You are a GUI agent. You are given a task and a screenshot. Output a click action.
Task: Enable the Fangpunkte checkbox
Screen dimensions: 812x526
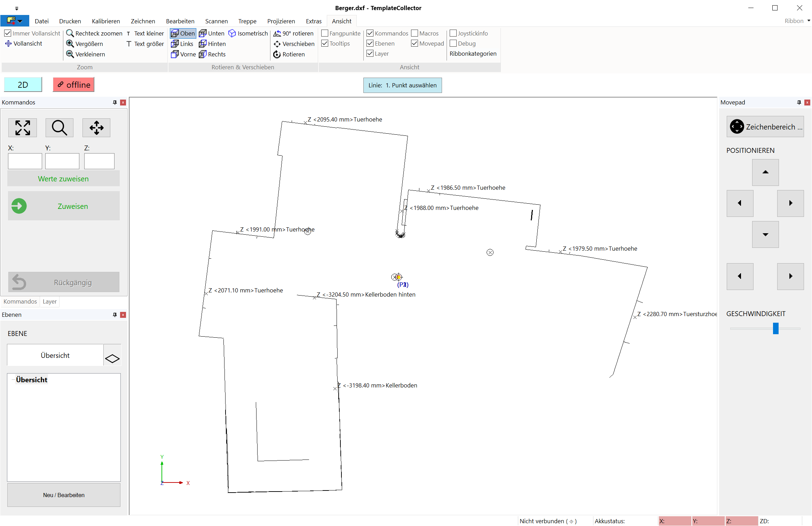pyautogui.click(x=325, y=33)
